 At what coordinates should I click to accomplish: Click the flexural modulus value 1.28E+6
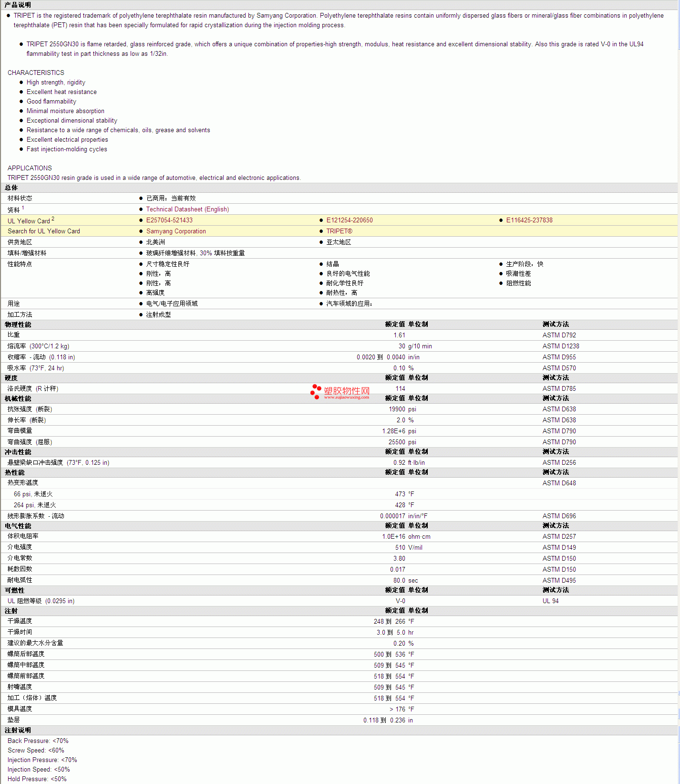394,431
